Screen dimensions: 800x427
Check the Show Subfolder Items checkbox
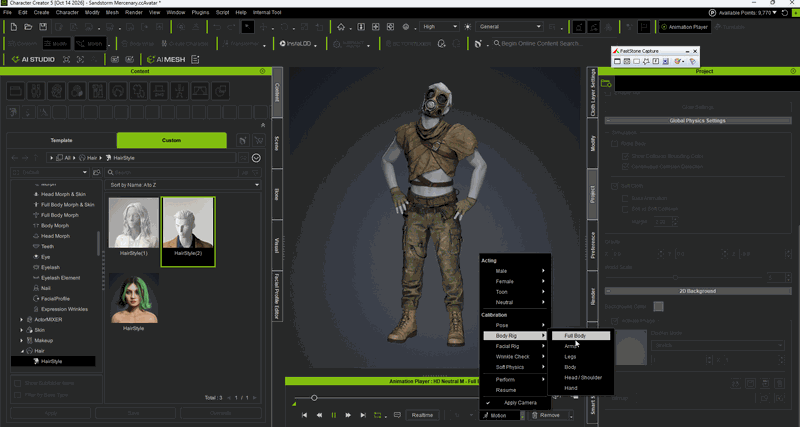click(x=18, y=384)
